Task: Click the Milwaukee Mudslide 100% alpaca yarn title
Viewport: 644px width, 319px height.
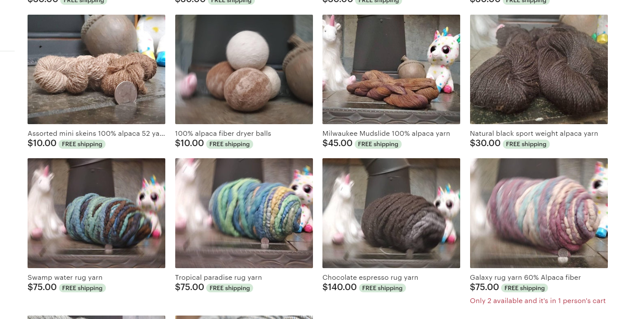Action: pos(386,134)
